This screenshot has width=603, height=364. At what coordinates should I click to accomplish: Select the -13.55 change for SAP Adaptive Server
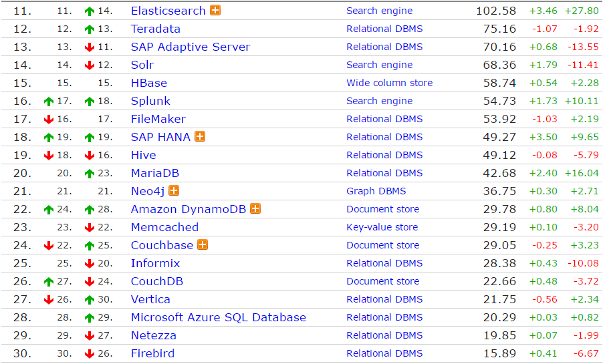(x=584, y=47)
